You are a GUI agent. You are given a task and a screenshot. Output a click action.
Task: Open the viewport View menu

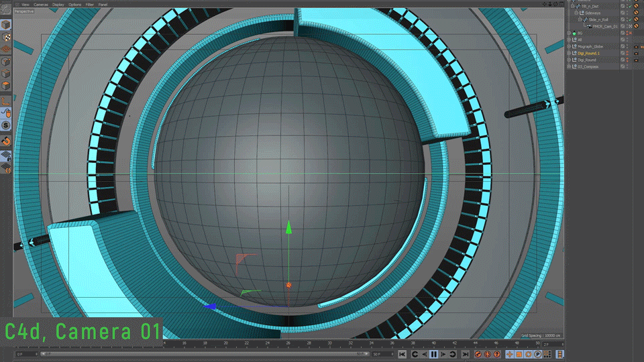(x=25, y=5)
